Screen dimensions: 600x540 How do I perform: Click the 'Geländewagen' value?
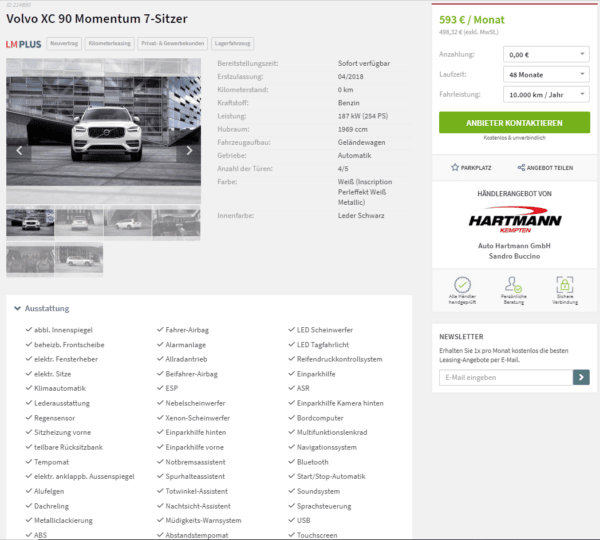(361, 142)
